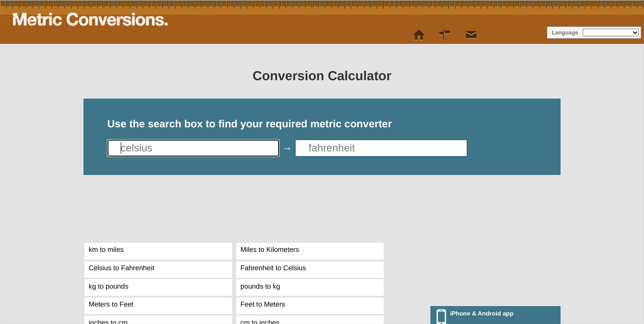
Task: Open the Miles to Kilometers converter
Action: pyautogui.click(x=309, y=250)
